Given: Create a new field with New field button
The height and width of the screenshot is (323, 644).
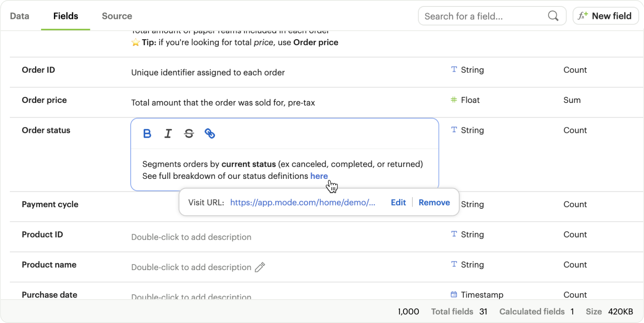Looking at the screenshot, I should [x=605, y=16].
